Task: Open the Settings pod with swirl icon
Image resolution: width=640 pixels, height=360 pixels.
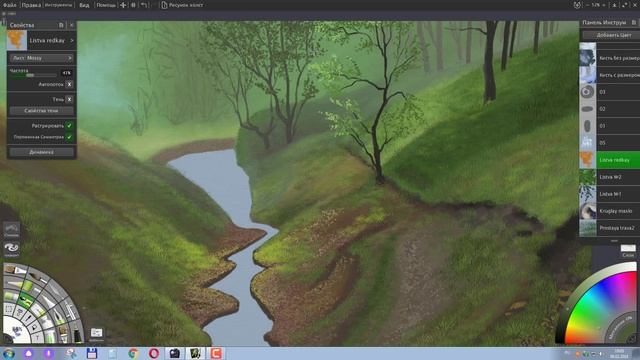Action: click(11, 249)
